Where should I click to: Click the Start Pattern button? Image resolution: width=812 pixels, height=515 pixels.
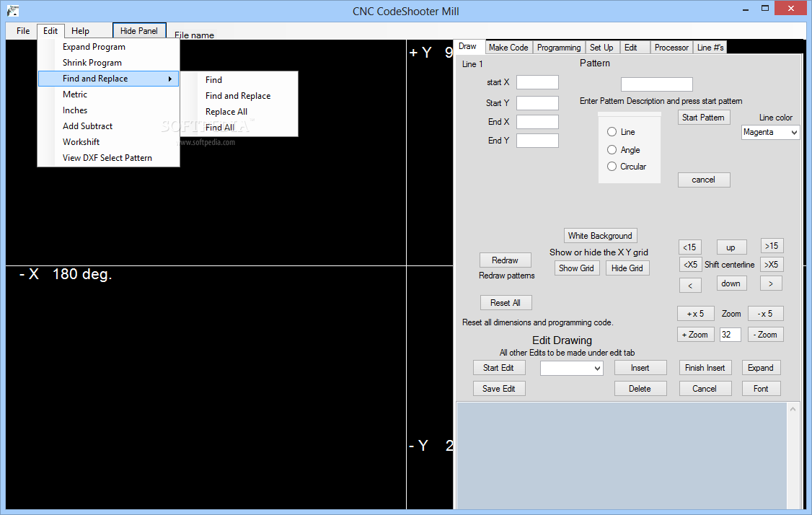(703, 117)
